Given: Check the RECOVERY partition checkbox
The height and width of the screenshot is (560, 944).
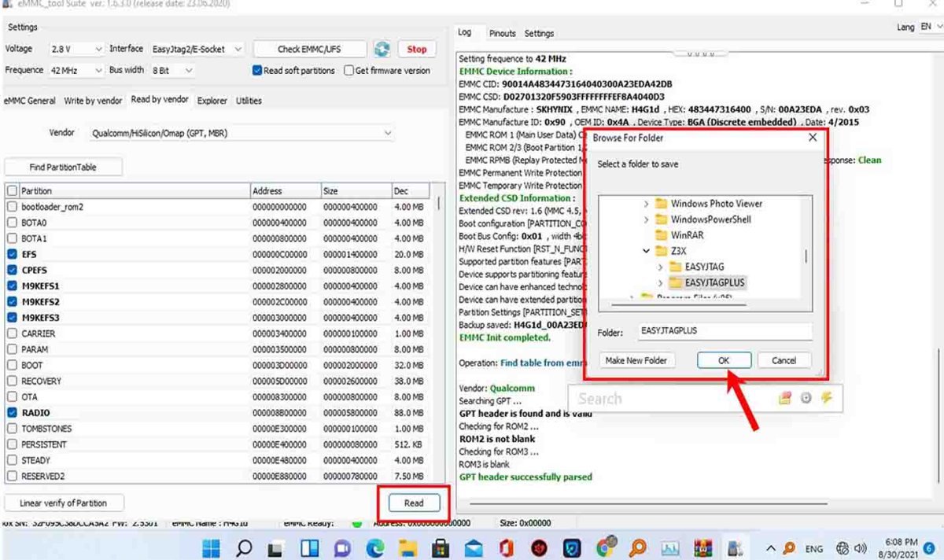Looking at the screenshot, I should [x=12, y=381].
